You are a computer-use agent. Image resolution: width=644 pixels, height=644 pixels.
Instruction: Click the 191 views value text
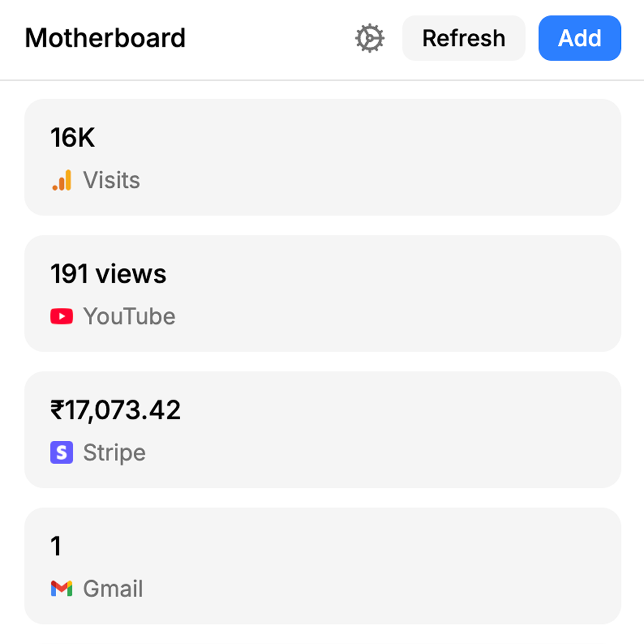[108, 274]
